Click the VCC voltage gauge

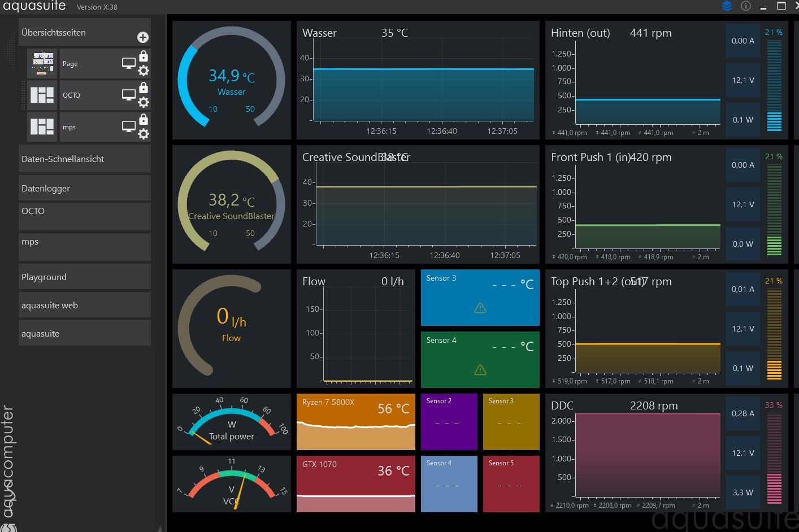(232, 484)
